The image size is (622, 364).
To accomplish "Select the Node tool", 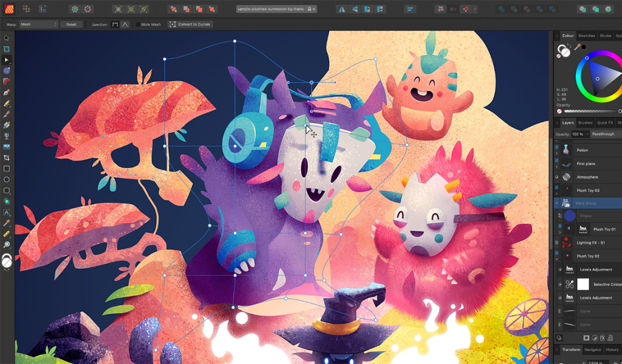I will tap(6, 60).
